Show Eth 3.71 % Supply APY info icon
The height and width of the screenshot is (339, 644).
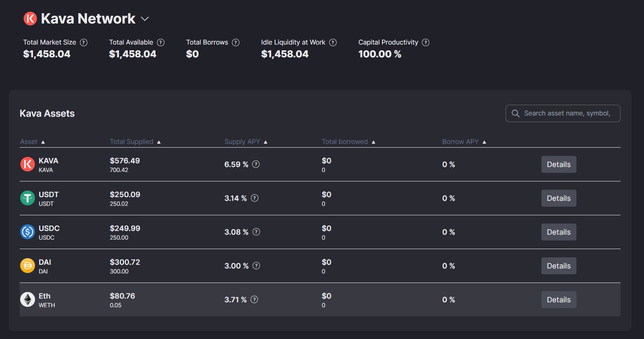(254, 299)
